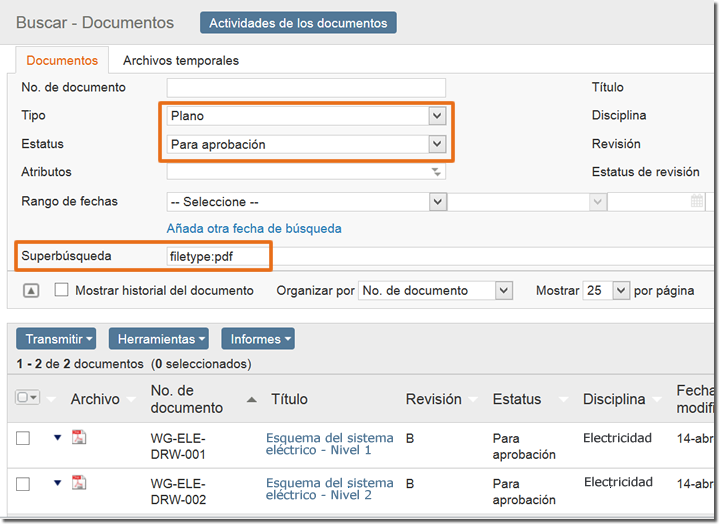Open row menu arrow for WG-ELE-DRW-001
Screen dimensions: 719x524
[57, 437]
